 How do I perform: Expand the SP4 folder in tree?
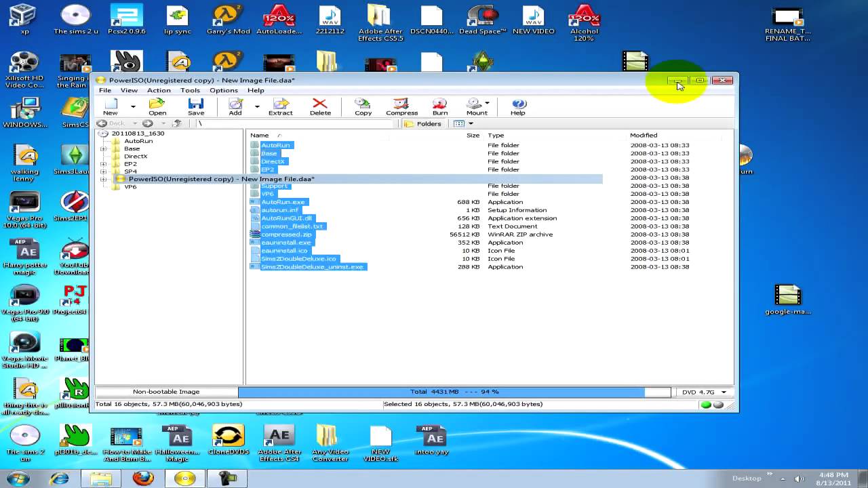point(103,171)
